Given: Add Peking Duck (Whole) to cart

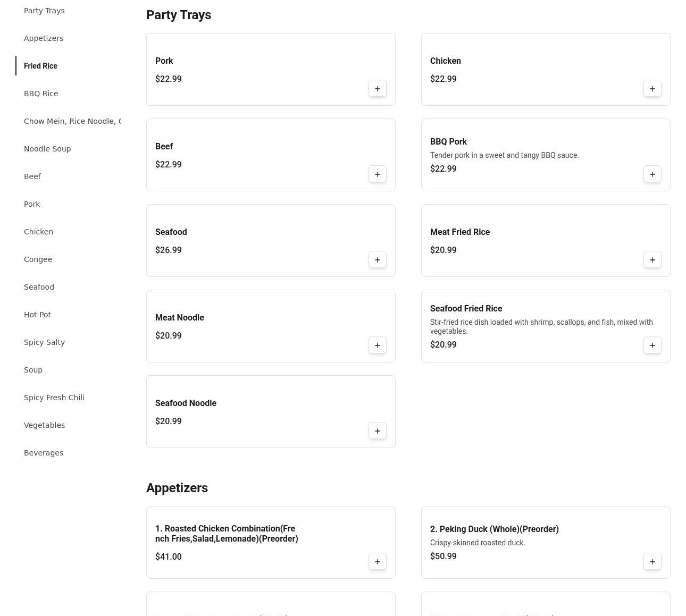Looking at the screenshot, I should click(652, 562).
